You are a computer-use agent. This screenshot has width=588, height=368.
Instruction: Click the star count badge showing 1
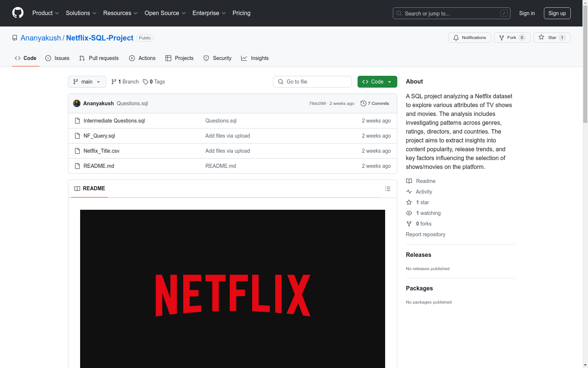tap(562, 38)
